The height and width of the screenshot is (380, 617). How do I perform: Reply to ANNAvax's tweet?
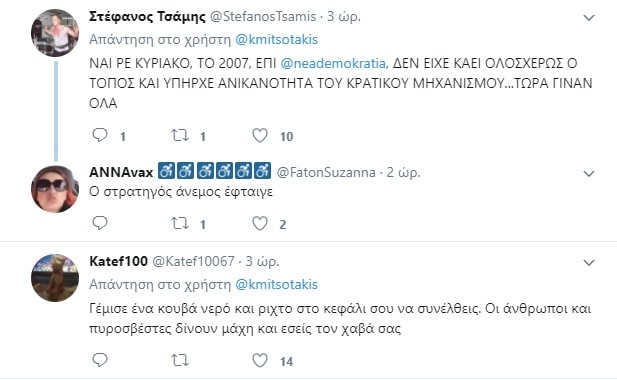click(100, 223)
